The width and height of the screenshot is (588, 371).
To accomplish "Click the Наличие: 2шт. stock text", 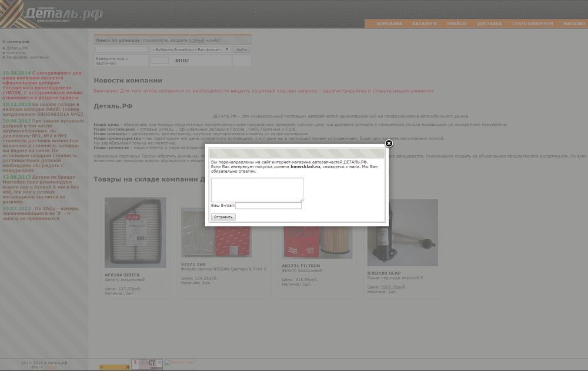I will pos(119,293).
